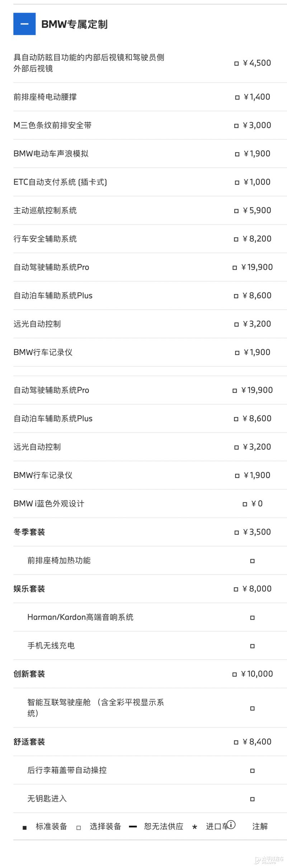Check the 手机无线充电 item box
This screenshot has width=287, height=868.
click(x=253, y=646)
